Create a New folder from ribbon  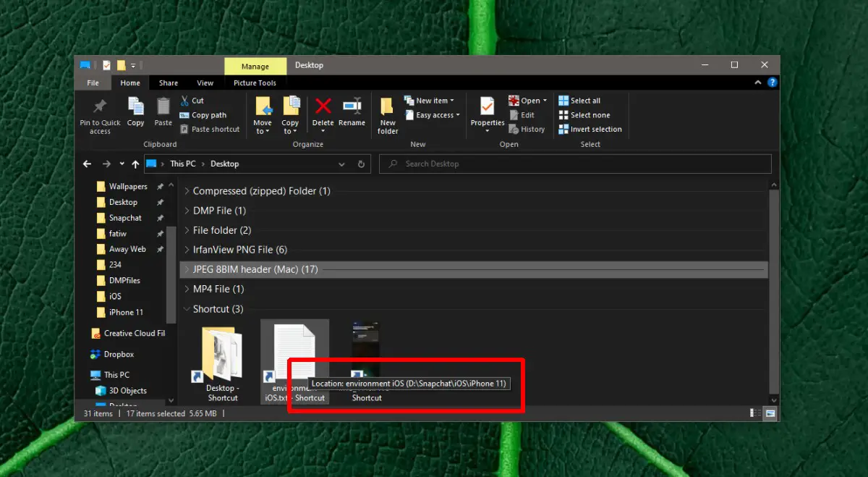(388, 116)
